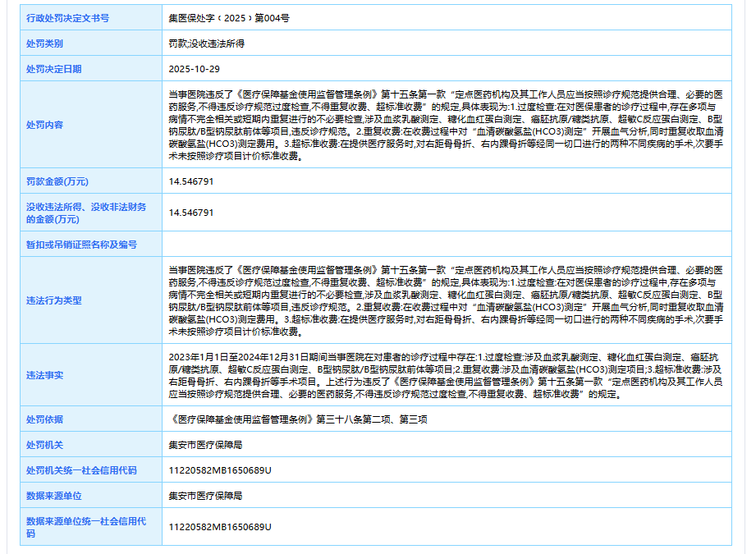756x554 pixels.
Task: Click the 暂扣或吊销证照名称及编号 label
Action: coord(81,245)
